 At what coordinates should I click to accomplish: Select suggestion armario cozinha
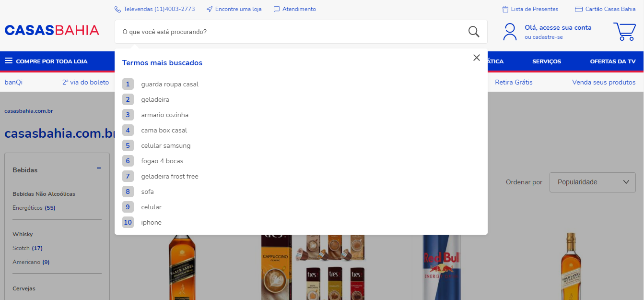point(164,115)
